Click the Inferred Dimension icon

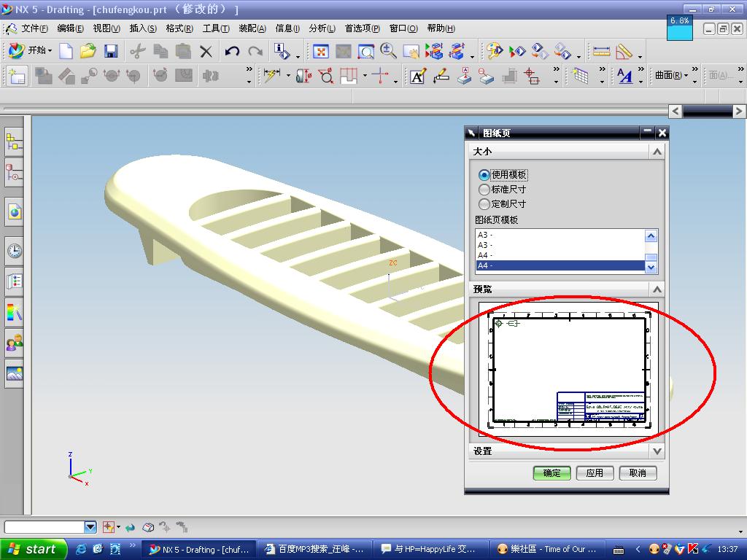point(272,76)
